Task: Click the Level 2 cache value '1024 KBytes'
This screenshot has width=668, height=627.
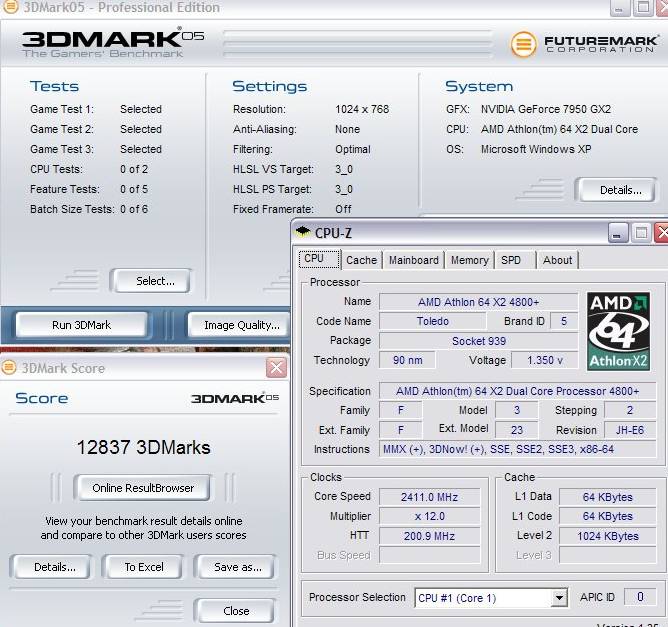Action: 608,536
